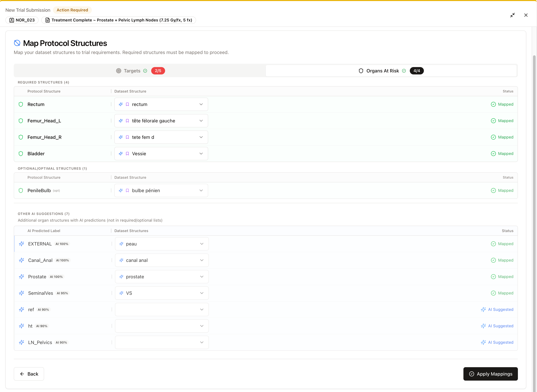Click the 4/4 count badge on Organs At Risk
Screen dimensions: 537x392
point(417,71)
